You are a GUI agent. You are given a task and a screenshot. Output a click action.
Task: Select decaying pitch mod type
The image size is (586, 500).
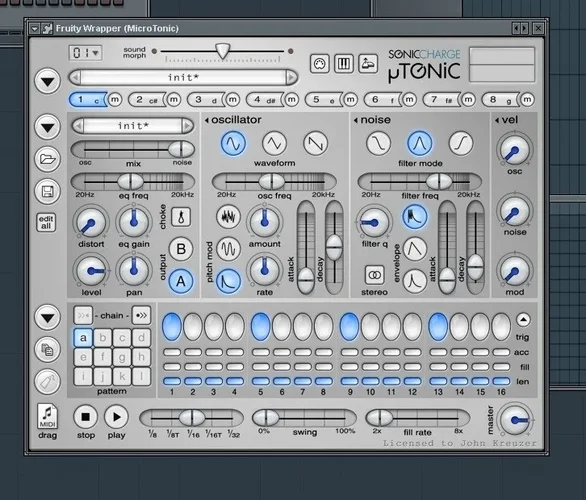pyautogui.click(x=228, y=281)
